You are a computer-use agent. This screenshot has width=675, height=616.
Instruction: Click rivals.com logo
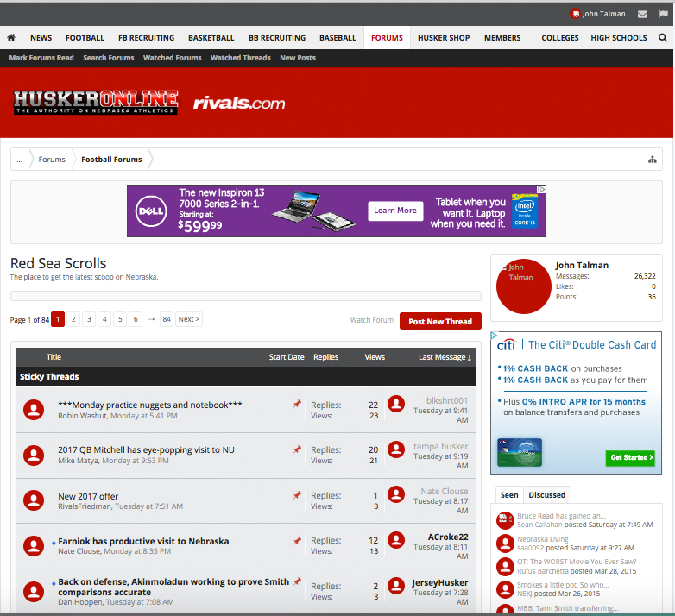pyautogui.click(x=239, y=104)
